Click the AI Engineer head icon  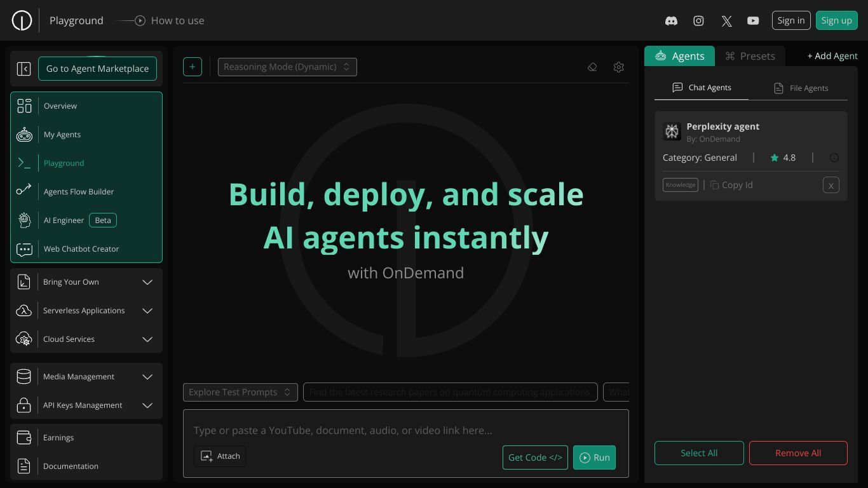point(24,220)
